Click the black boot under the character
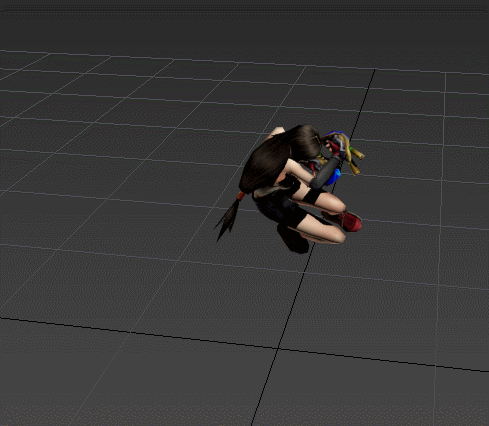 [x=293, y=239]
